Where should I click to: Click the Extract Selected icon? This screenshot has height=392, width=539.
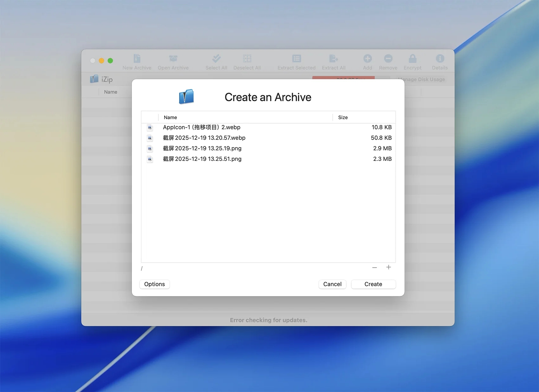pyautogui.click(x=296, y=59)
